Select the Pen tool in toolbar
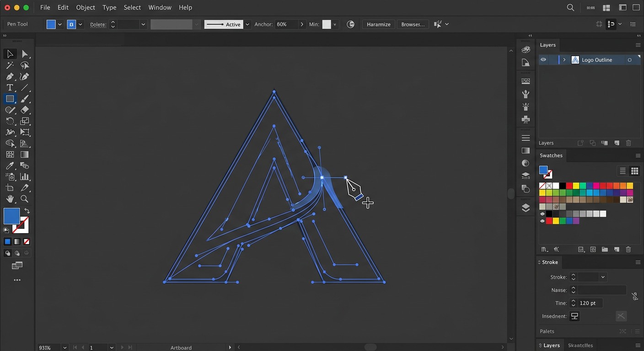The width and height of the screenshot is (644, 351). click(x=10, y=76)
